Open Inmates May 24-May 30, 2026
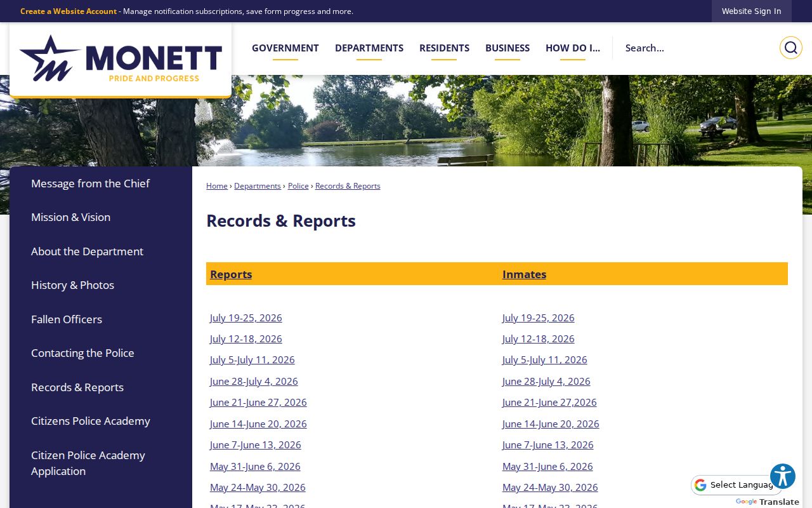The height and width of the screenshot is (508, 812). point(550,488)
